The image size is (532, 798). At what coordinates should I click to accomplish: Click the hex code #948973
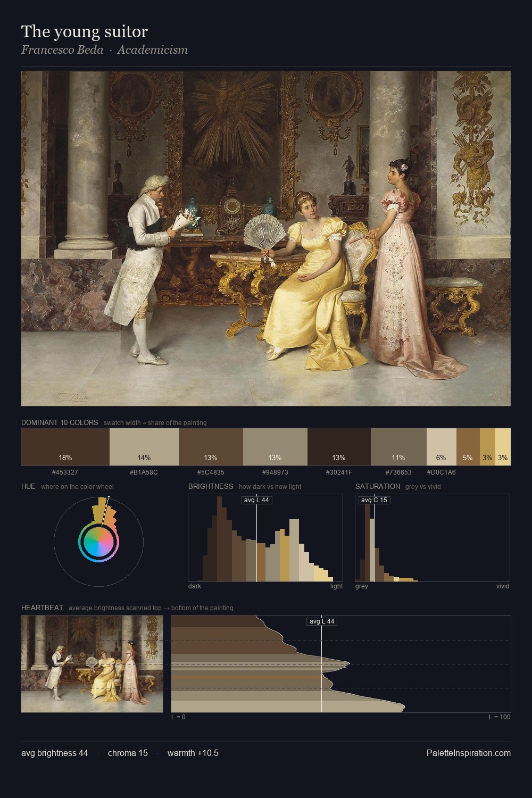point(275,472)
